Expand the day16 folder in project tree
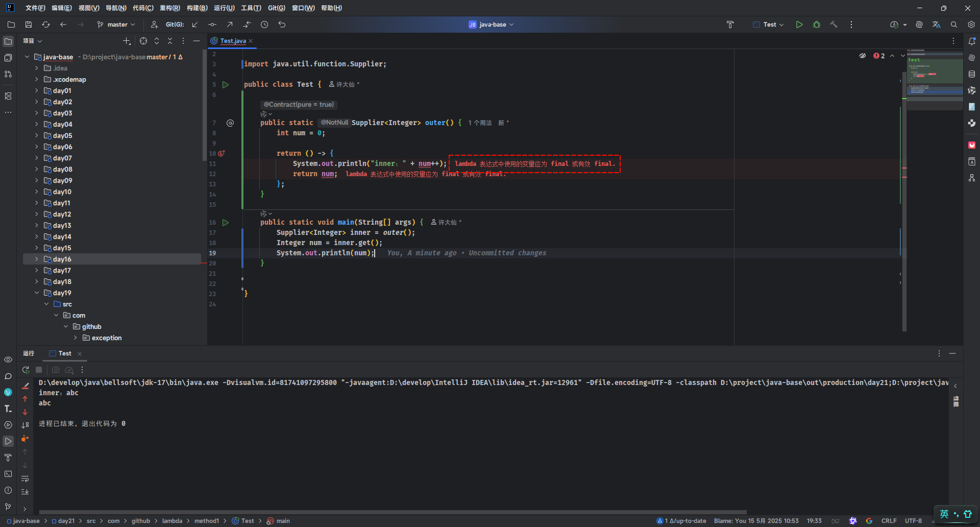The image size is (980, 527). point(37,259)
